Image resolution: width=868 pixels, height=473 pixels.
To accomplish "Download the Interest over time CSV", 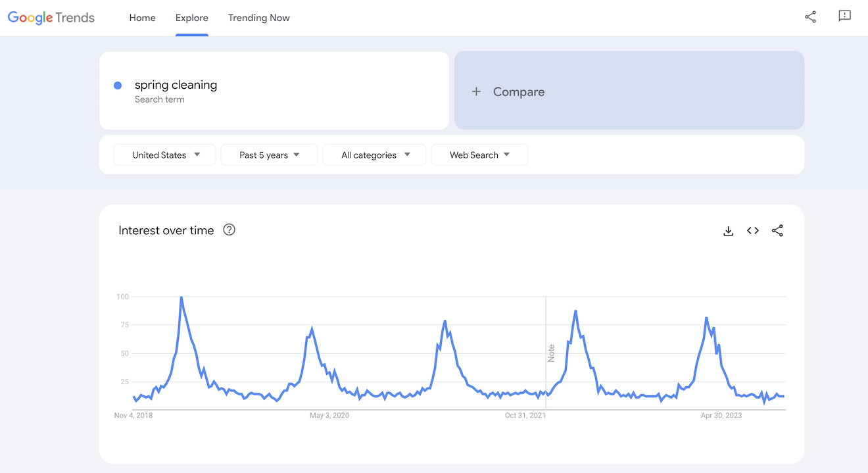I will pos(728,231).
